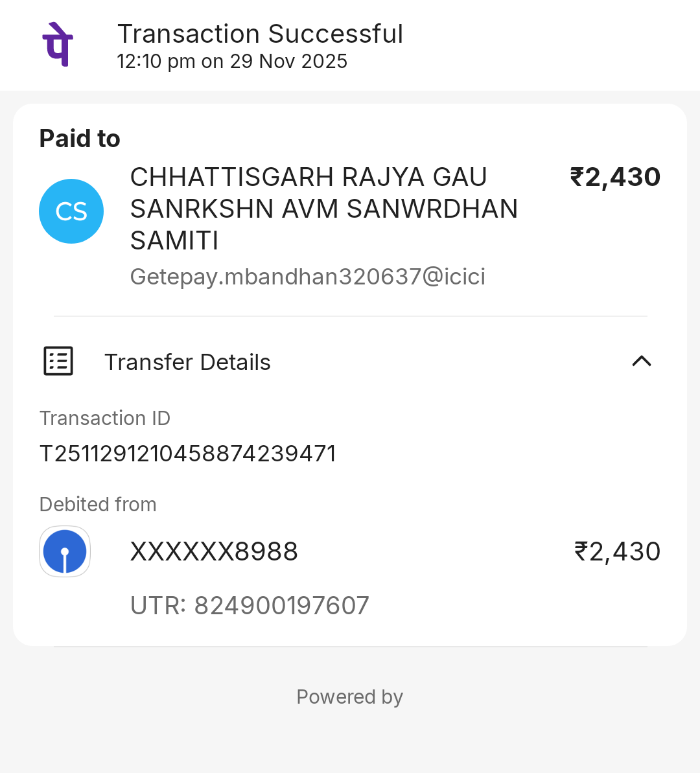The width and height of the screenshot is (700, 773).
Task: Select the transaction ID number T2511291210458874239471
Action: 188,454
